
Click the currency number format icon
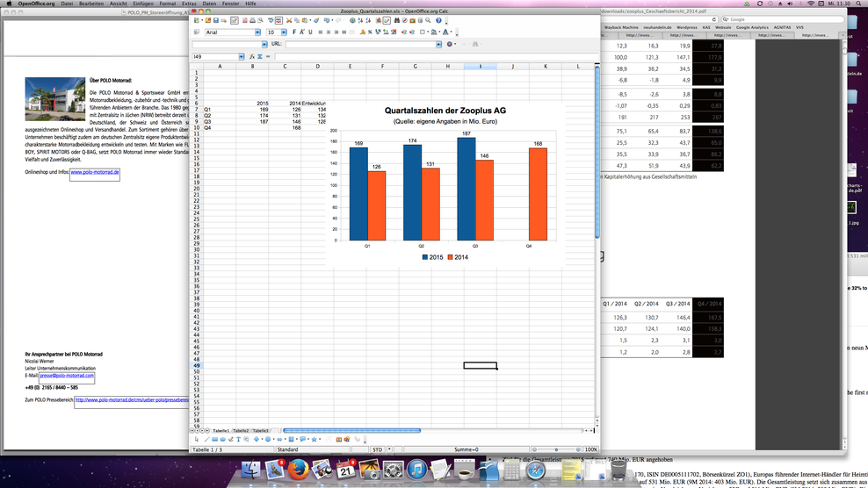point(363,32)
